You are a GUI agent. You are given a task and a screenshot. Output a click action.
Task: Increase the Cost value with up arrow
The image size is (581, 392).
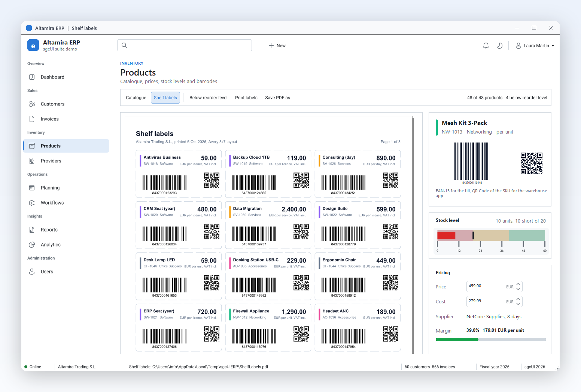pyautogui.click(x=518, y=299)
